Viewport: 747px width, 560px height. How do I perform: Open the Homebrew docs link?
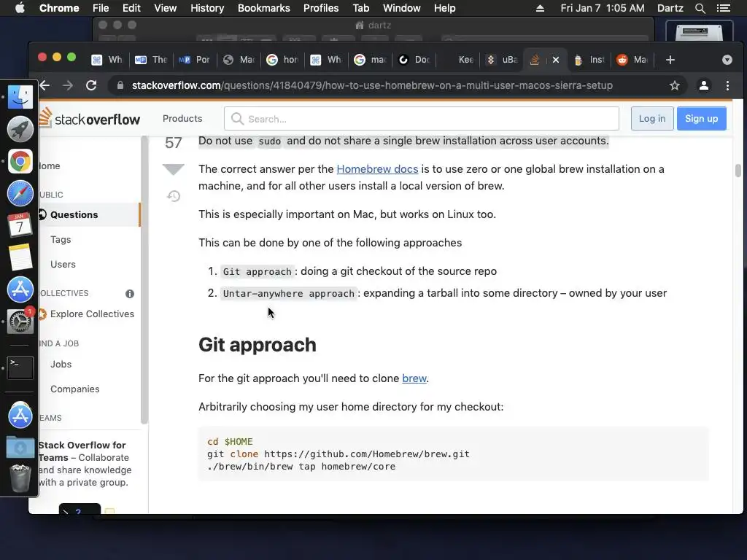pos(377,169)
